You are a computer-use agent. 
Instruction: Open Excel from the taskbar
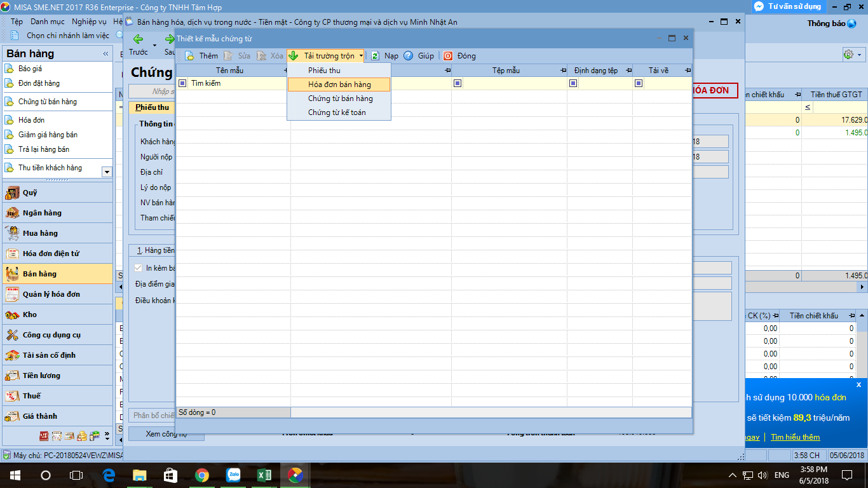[x=264, y=475]
